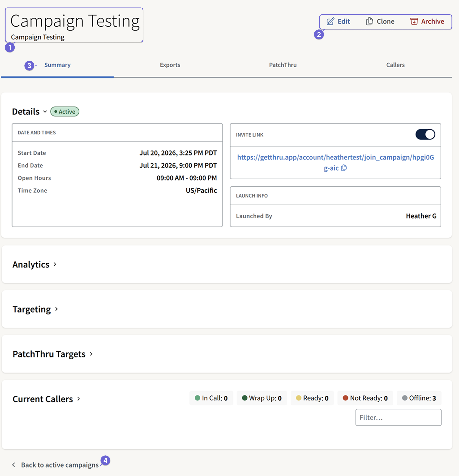Click the DATE AND TIMES header

[x=37, y=133]
